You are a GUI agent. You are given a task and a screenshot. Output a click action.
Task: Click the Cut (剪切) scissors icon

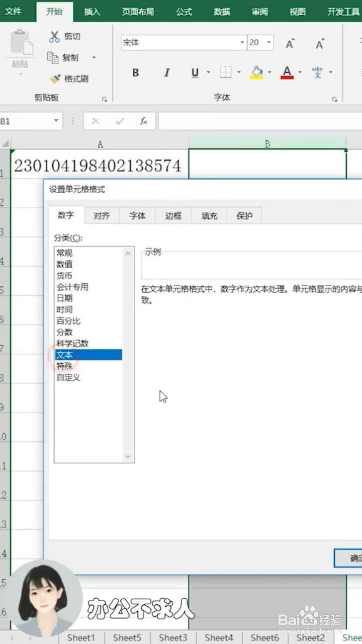(54, 37)
